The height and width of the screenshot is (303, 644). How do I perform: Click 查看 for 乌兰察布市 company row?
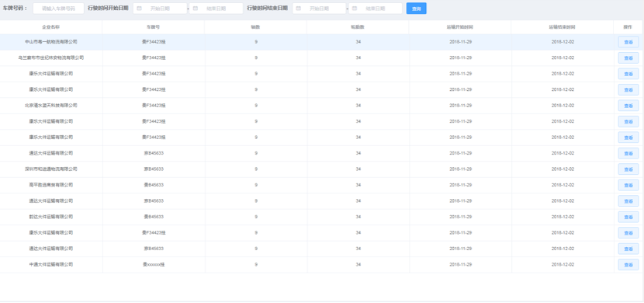pos(628,58)
